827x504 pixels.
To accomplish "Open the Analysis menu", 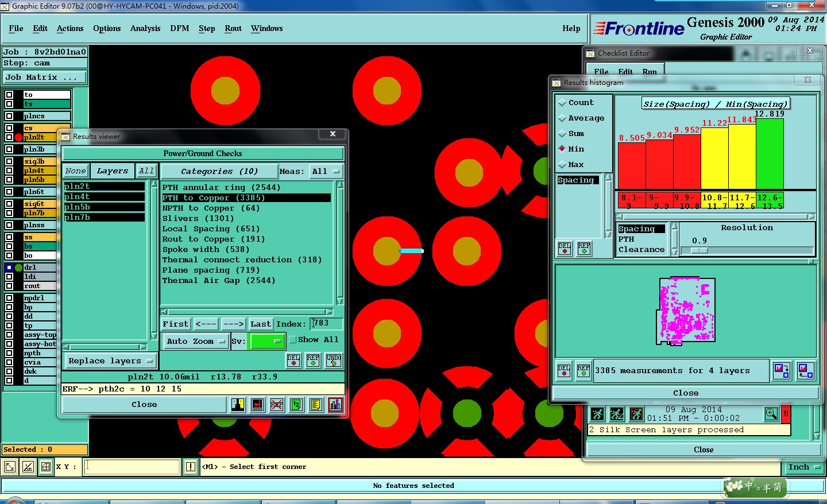I will (145, 29).
